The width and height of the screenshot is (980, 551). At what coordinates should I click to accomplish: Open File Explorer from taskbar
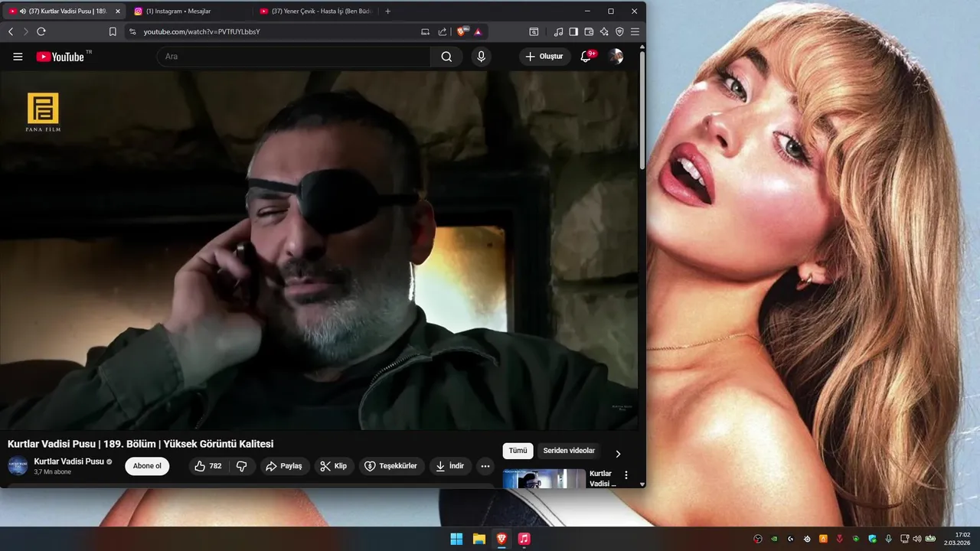tap(479, 539)
